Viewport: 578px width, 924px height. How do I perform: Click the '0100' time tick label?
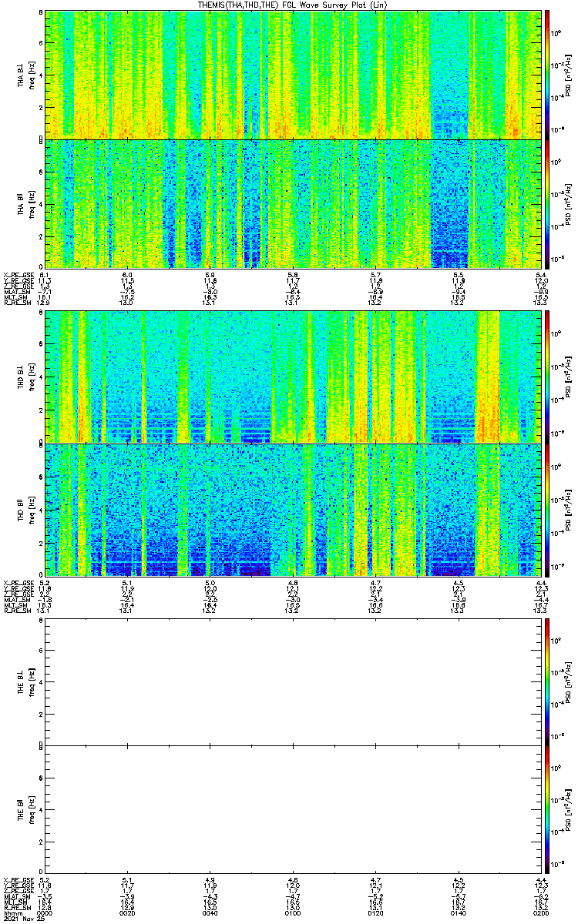click(292, 913)
